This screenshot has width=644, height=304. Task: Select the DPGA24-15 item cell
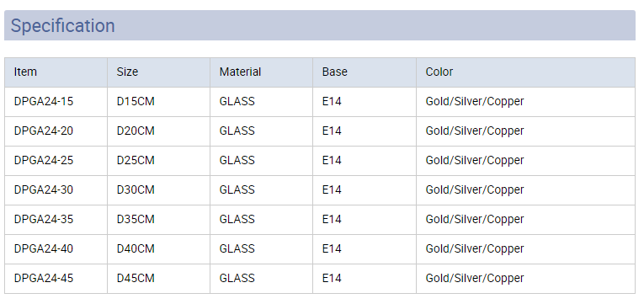(56, 101)
